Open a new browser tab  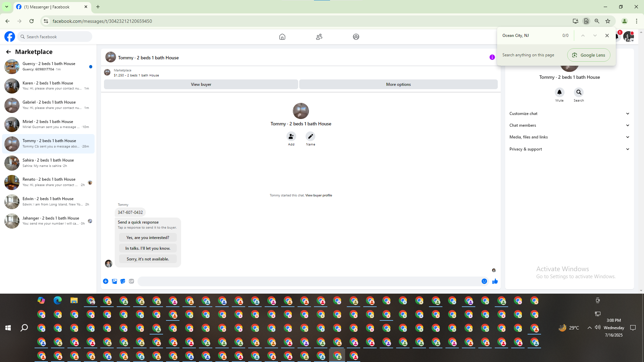98,7
